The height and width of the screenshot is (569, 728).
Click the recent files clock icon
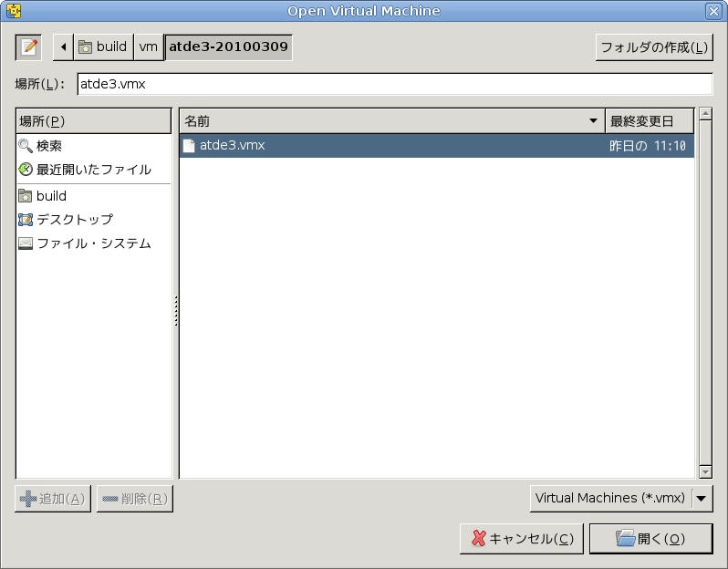pos(26,170)
